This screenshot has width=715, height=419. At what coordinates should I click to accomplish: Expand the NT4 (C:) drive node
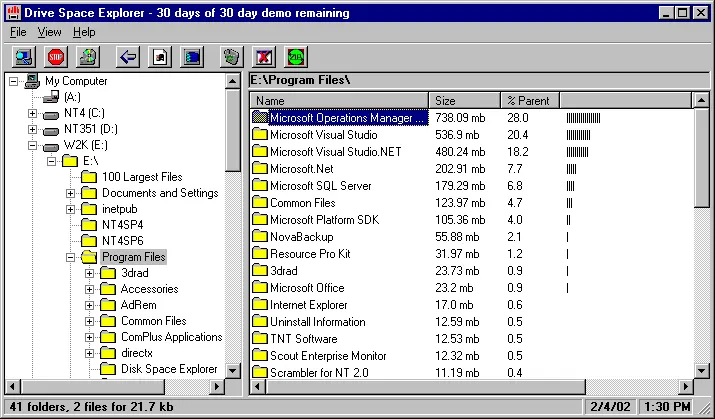32,113
